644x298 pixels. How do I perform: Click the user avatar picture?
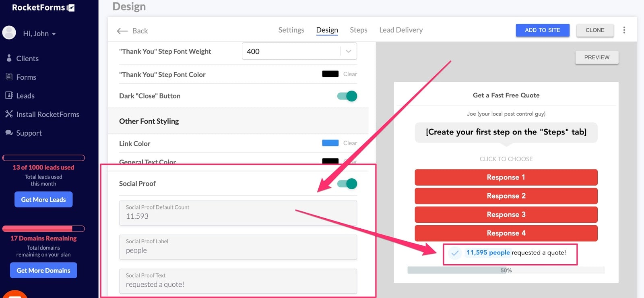9,33
